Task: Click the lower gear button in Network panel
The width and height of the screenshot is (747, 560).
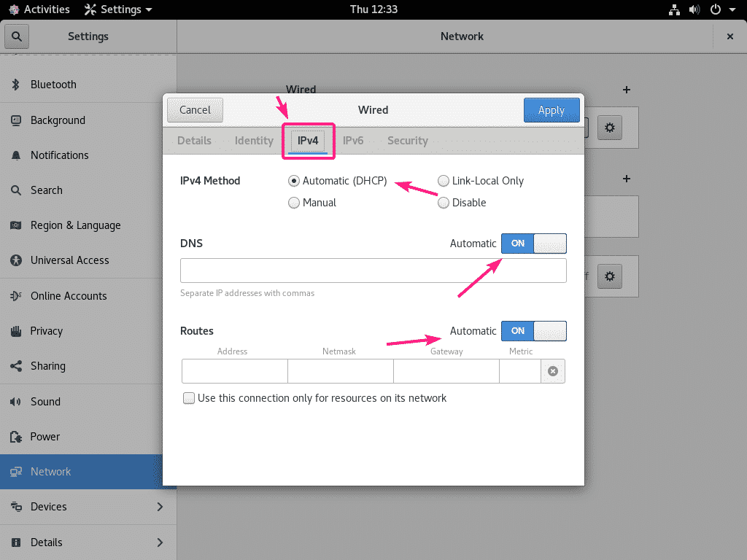Action: pyautogui.click(x=609, y=276)
